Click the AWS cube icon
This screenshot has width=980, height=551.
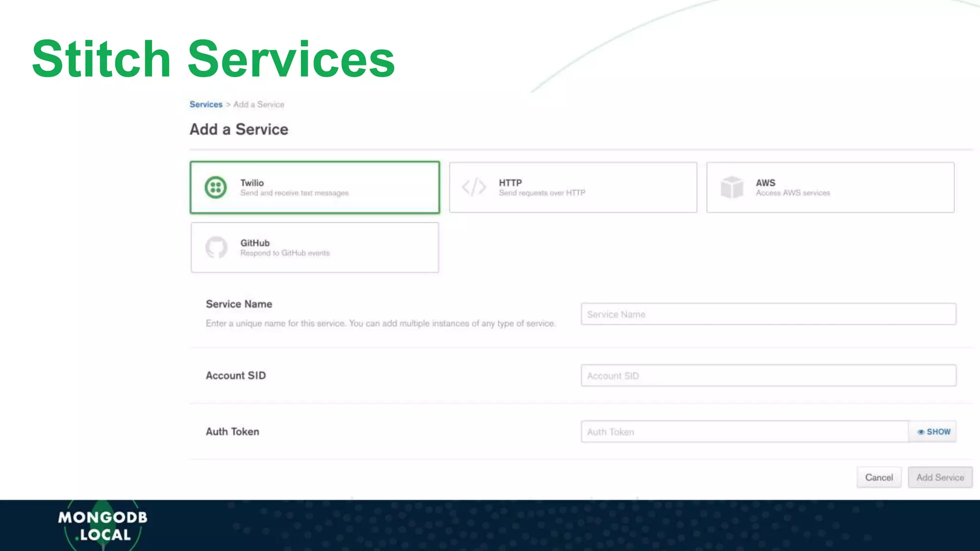[x=732, y=187]
